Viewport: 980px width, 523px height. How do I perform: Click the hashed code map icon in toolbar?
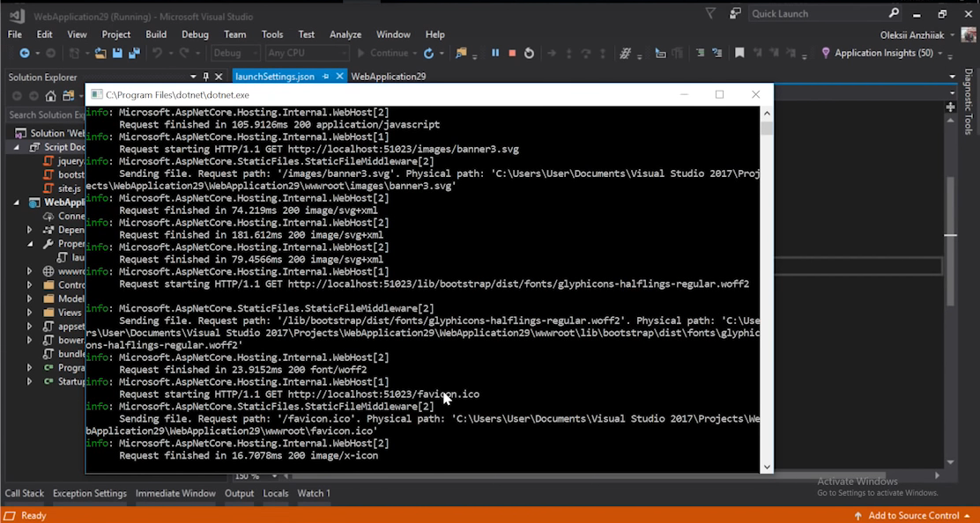click(625, 54)
